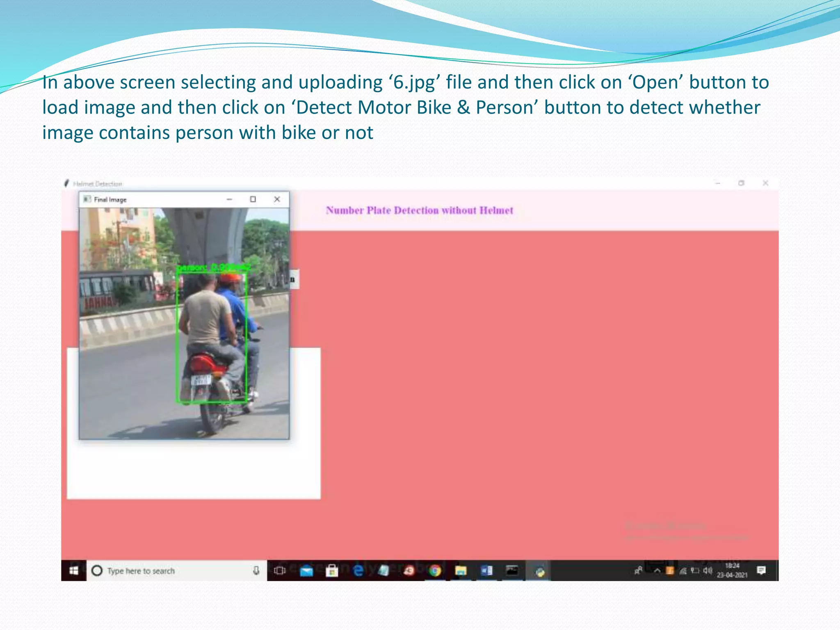Screen dimensions: 840x630
Task: Click the Final Image title bar icon
Action: (x=87, y=199)
